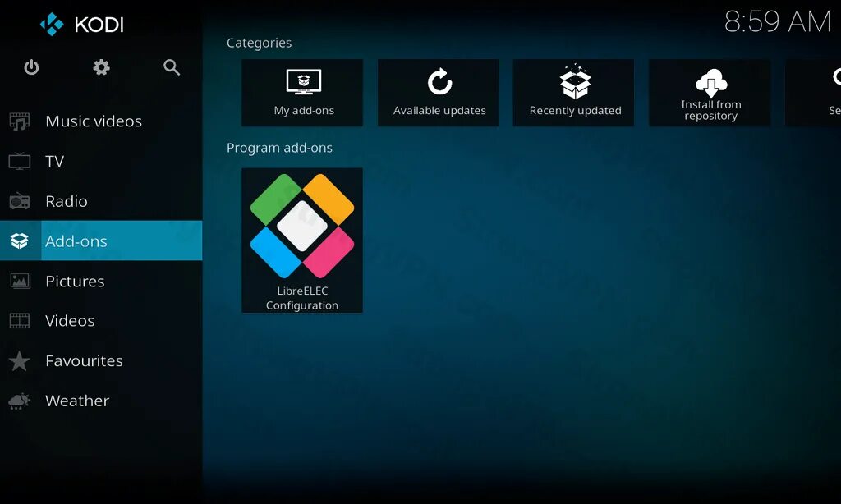Open the Recently updated tile
The width and height of the screenshot is (841, 504).
tap(573, 93)
